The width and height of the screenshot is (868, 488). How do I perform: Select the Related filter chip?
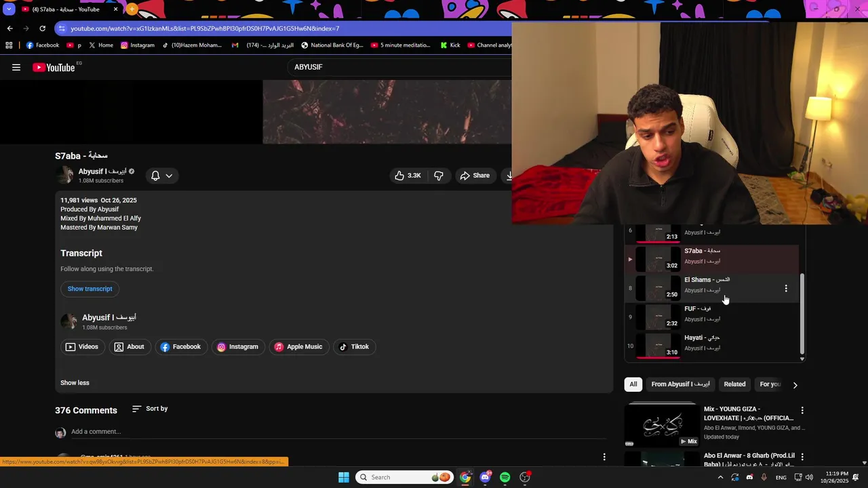[x=734, y=384]
